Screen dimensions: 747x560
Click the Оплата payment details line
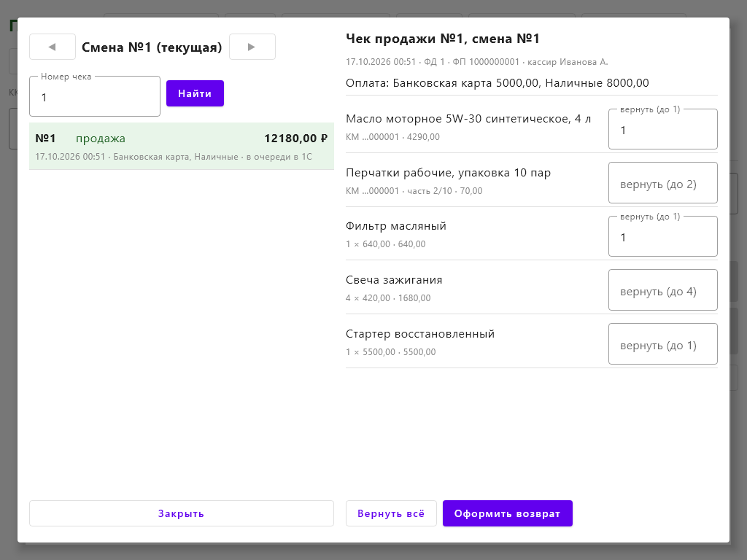498,83
